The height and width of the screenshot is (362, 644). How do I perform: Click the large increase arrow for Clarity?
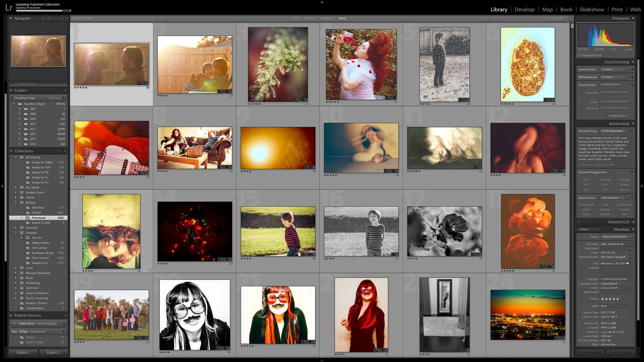[625, 102]
